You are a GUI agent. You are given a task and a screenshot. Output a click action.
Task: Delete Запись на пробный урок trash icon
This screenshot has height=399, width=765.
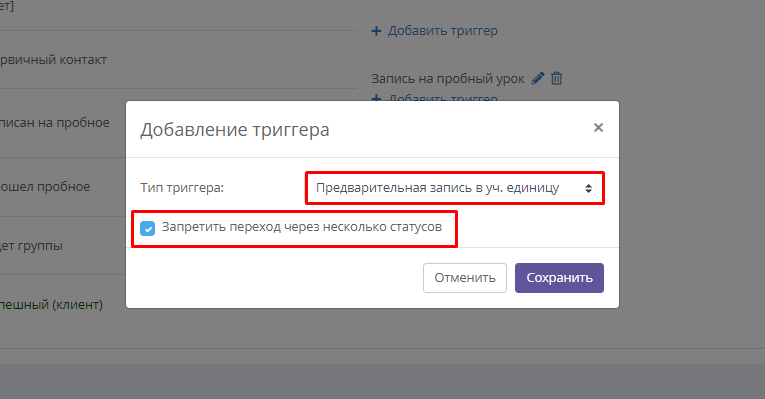[x=557, y=78]
